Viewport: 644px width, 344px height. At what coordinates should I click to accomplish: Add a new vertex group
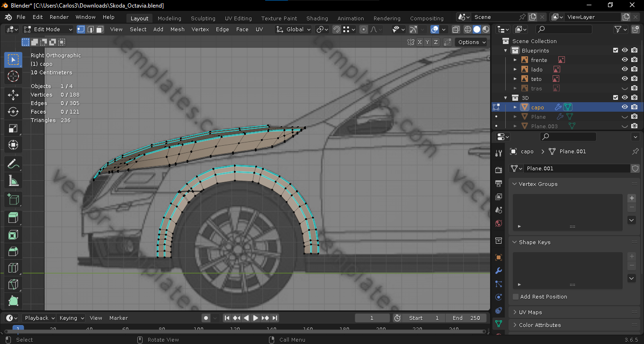coord(631,198)
